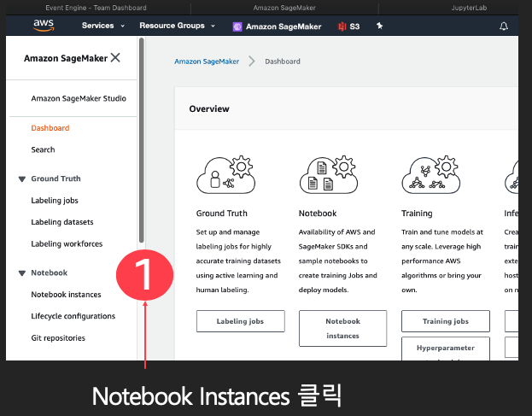Open Git repositories in the sidebar
The width and height of the screenshot is (532, 416).
pyautogui.click(x=58, y=338)
